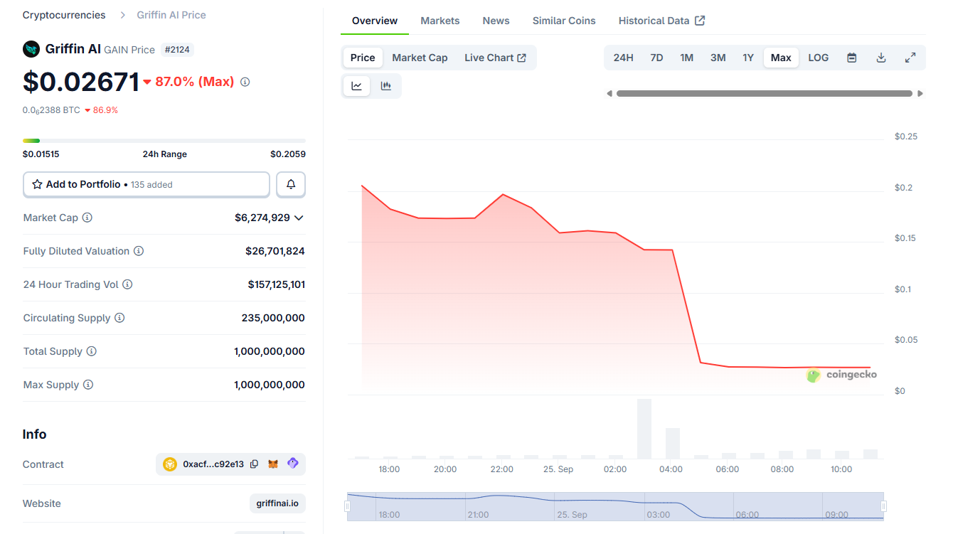Click external link icon on Historical Data
This screenshot has width=980, height=534.
[700, 21]
